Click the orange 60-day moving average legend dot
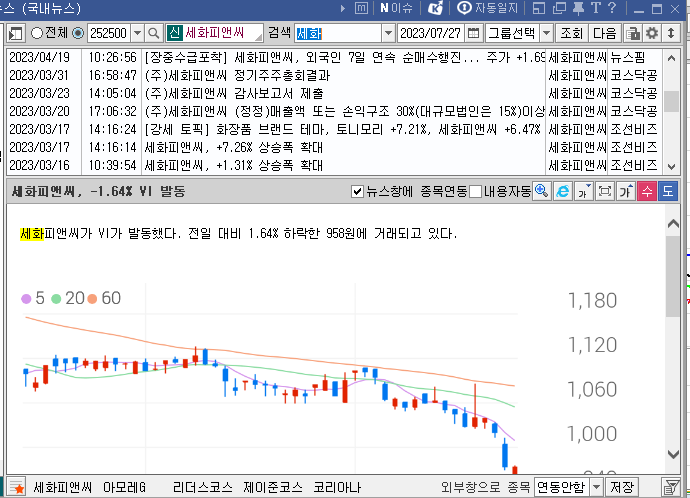This screenshot has width=690, height=498. (x=92, y=299)
